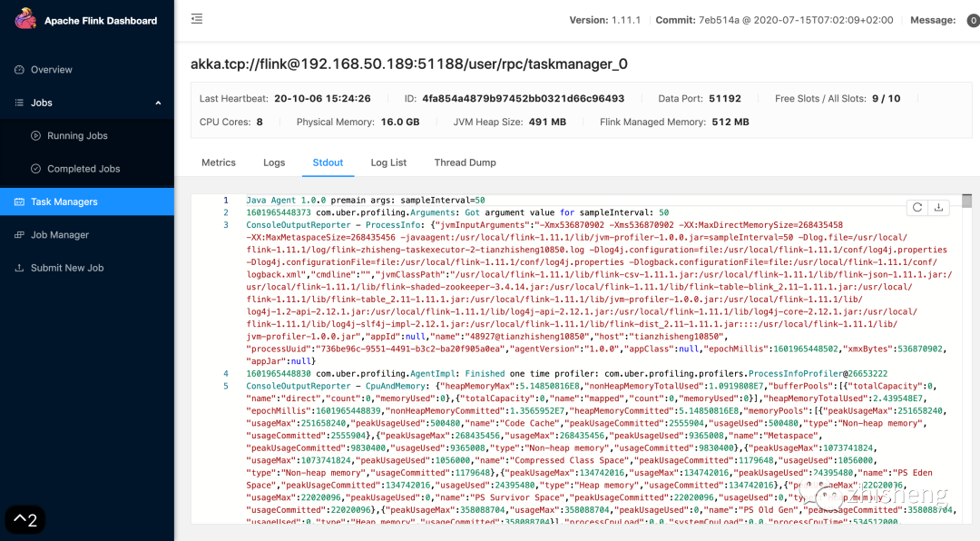Click the Version 1.11.1 text
Screen dimensions: 980x541
click(605, 20)
